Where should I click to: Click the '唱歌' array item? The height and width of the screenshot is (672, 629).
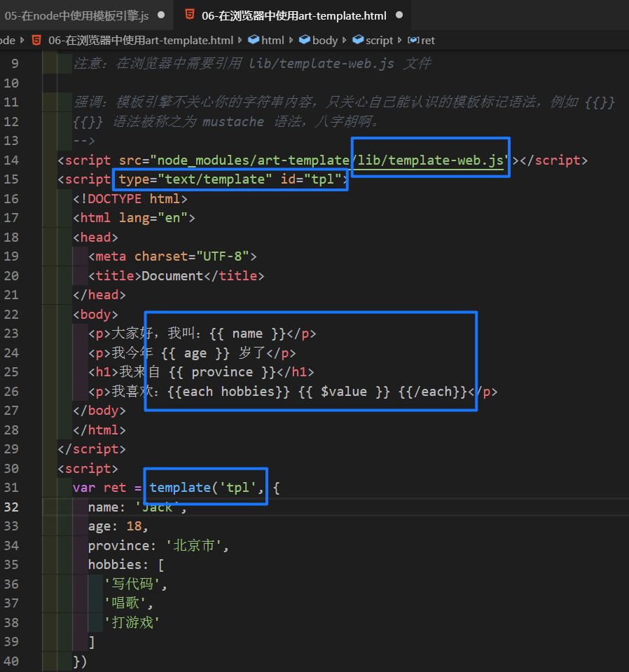[125, 603]
